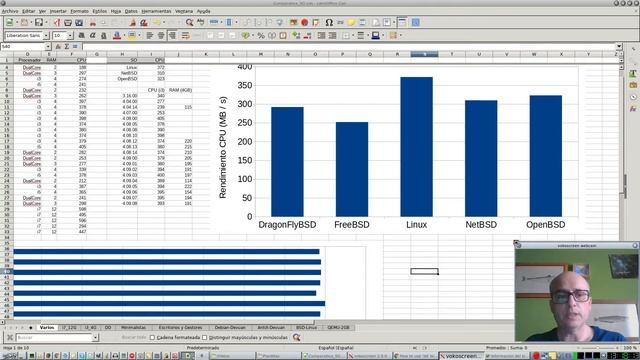This screenshot has height=360, width=640.
Task: Click the 'Español (España)' status bar entry
Action: tap(336, 348)
